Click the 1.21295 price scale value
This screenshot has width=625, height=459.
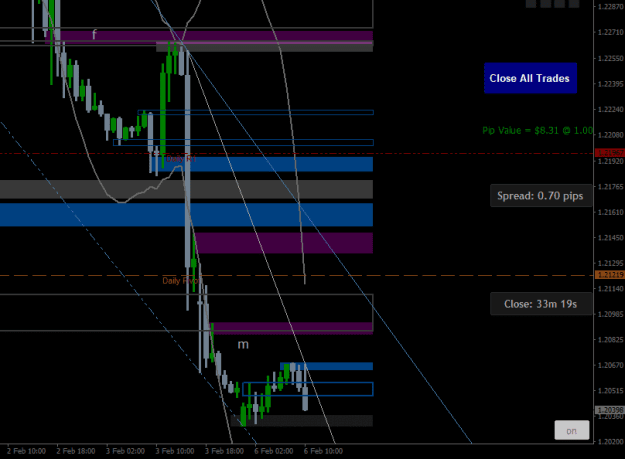point(611,263)
